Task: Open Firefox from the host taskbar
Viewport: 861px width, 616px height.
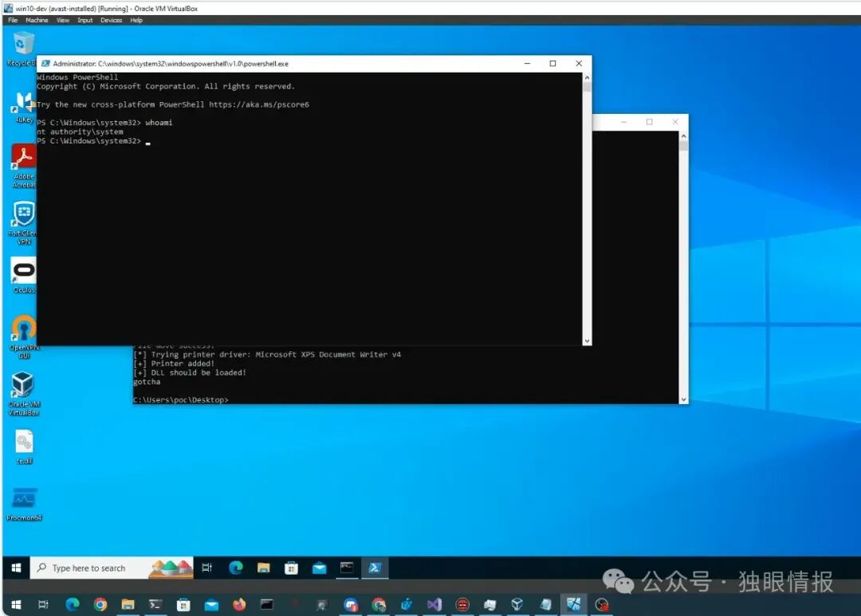Action: coord(239,605)
